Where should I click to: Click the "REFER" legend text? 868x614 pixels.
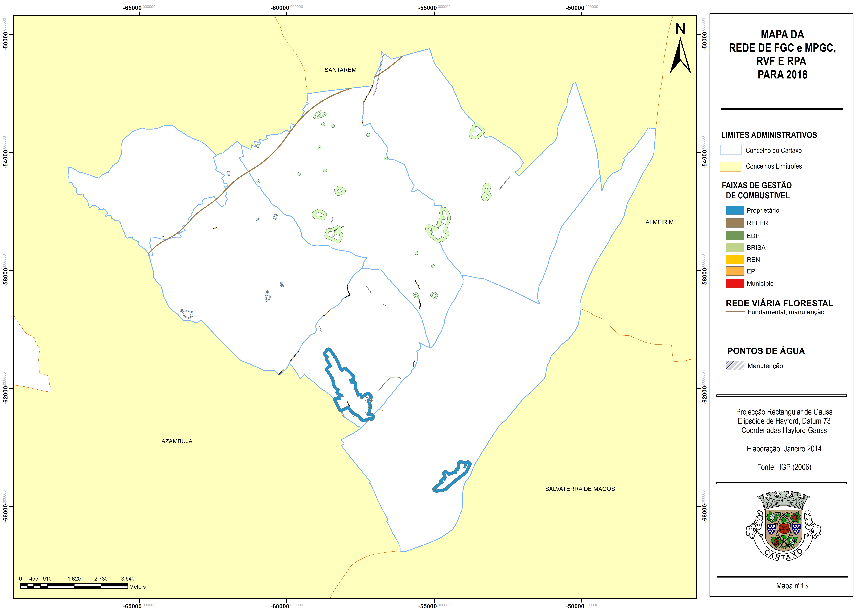pyautogui.click(x=757, y=223)
